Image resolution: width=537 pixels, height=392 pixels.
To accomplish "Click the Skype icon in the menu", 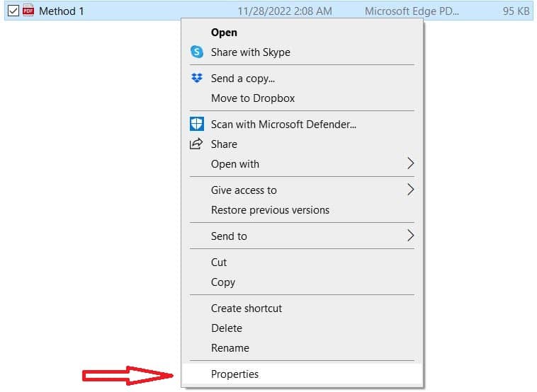I will tap(197, 52).
